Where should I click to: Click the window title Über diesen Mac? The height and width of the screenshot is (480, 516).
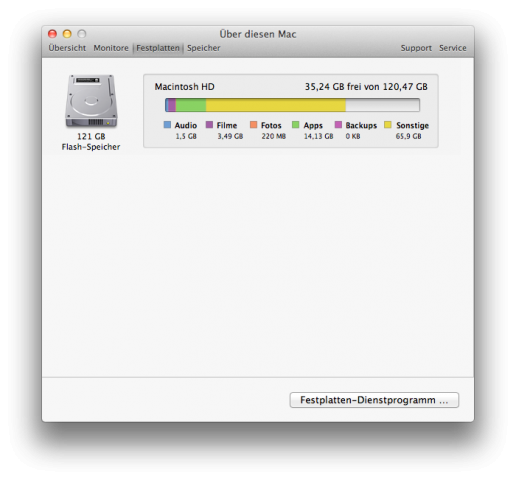tap(258, 34)
